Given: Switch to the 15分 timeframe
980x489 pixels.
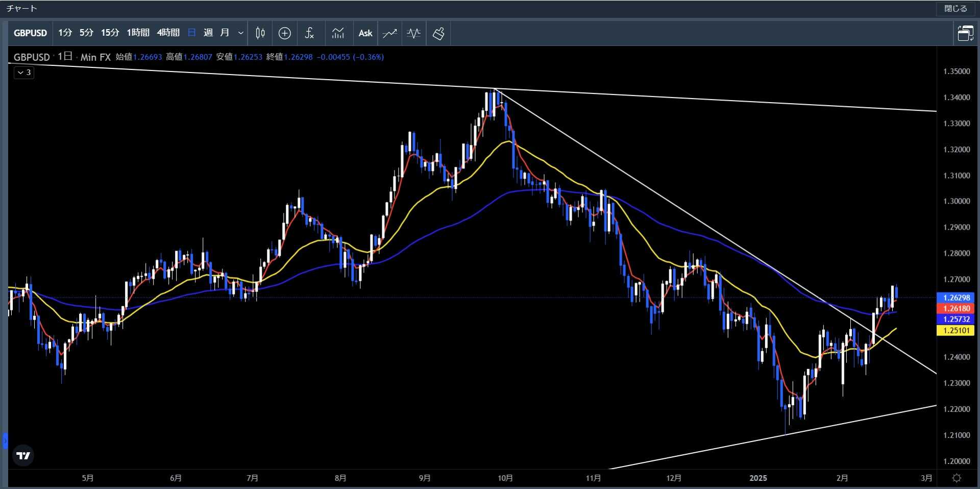Looking at the screenshot, I should [110, 33].
